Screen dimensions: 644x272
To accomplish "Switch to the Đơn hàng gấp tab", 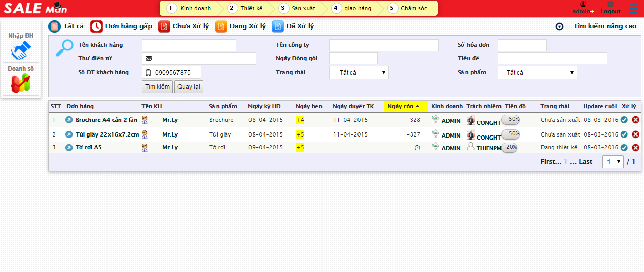I will click(x=121, y=26).
